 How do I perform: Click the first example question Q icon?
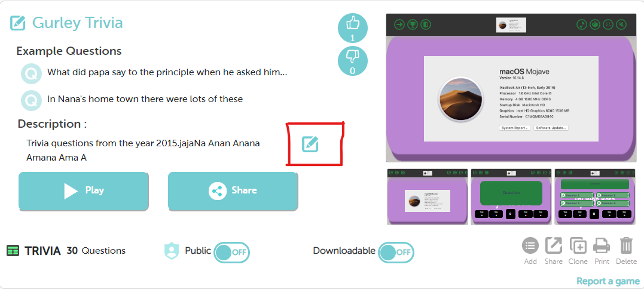(x=31, y=74)
